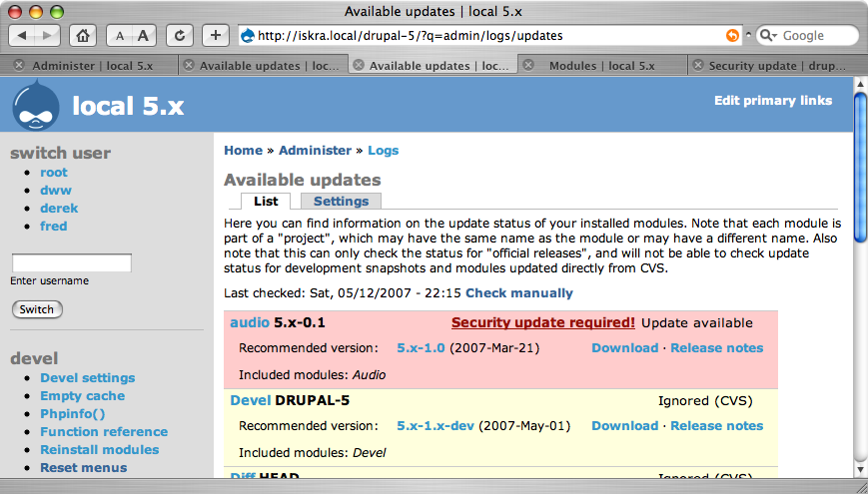Switch to the 'Administer | local 5.x' tab
868x494 pixels.
[x=93, y=65]
